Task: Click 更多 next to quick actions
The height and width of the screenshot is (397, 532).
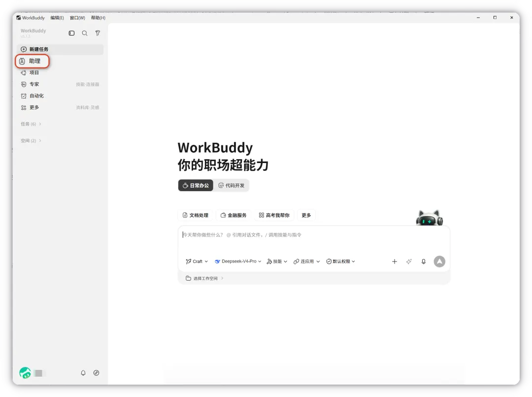Action: click(x=306, y=215)
